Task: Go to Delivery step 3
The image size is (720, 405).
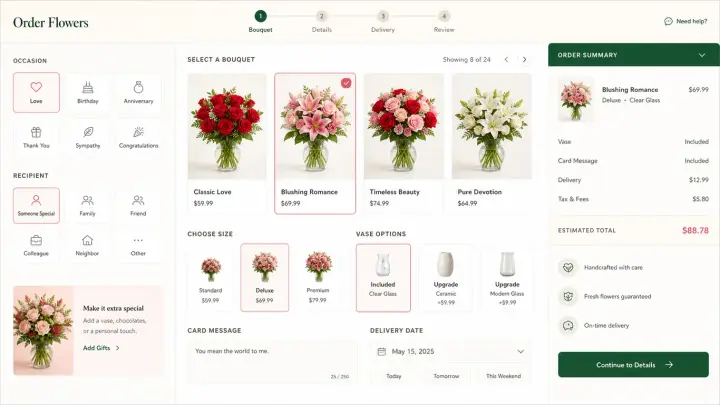Action: click(x=383, y=22)
